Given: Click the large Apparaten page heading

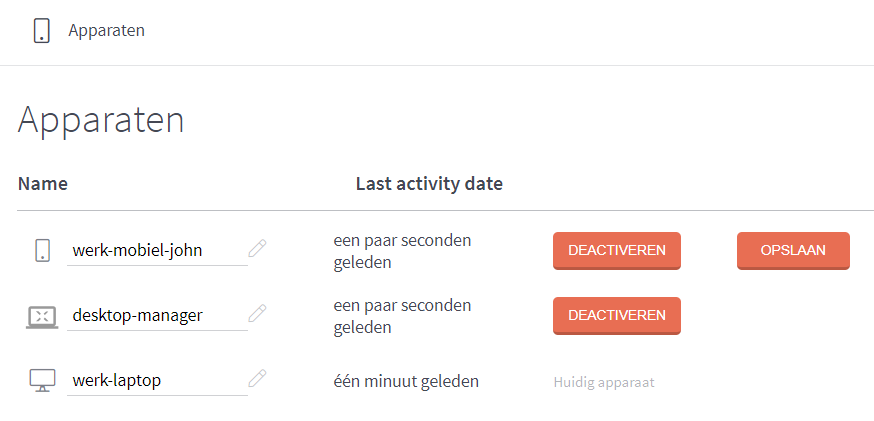Looking at the screenshot, I should 101,120.
